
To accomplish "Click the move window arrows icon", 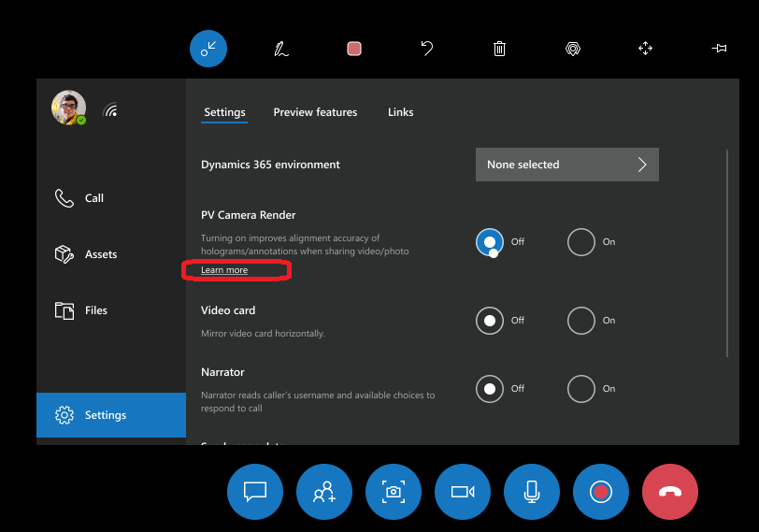I will click(x=645, y=49).
